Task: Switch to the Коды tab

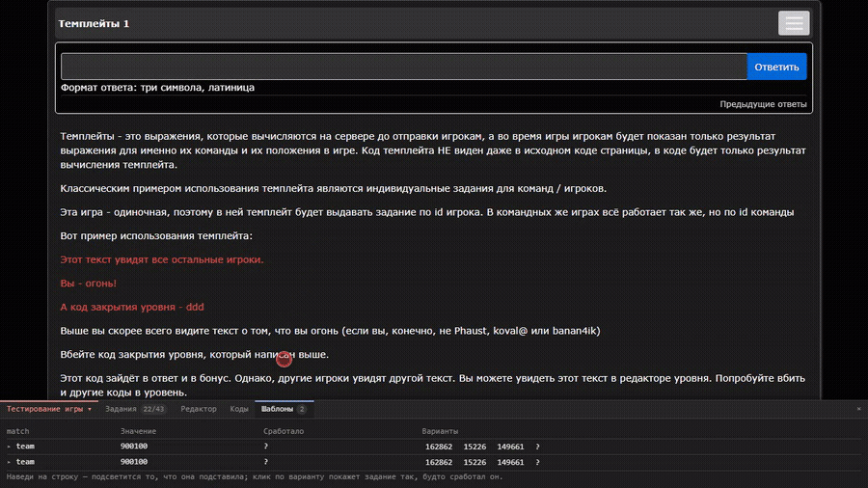Action: click(239, 409)
